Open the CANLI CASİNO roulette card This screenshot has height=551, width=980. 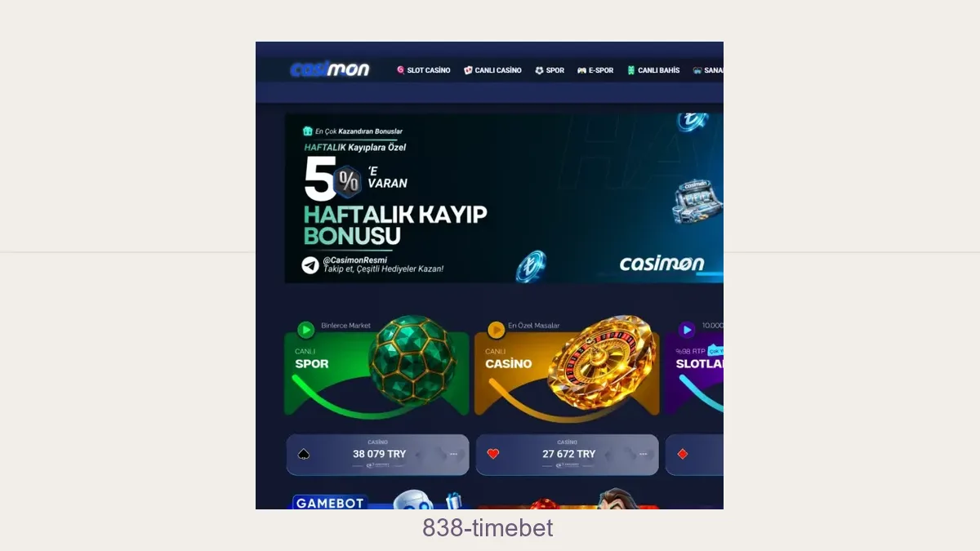[567, 367]
